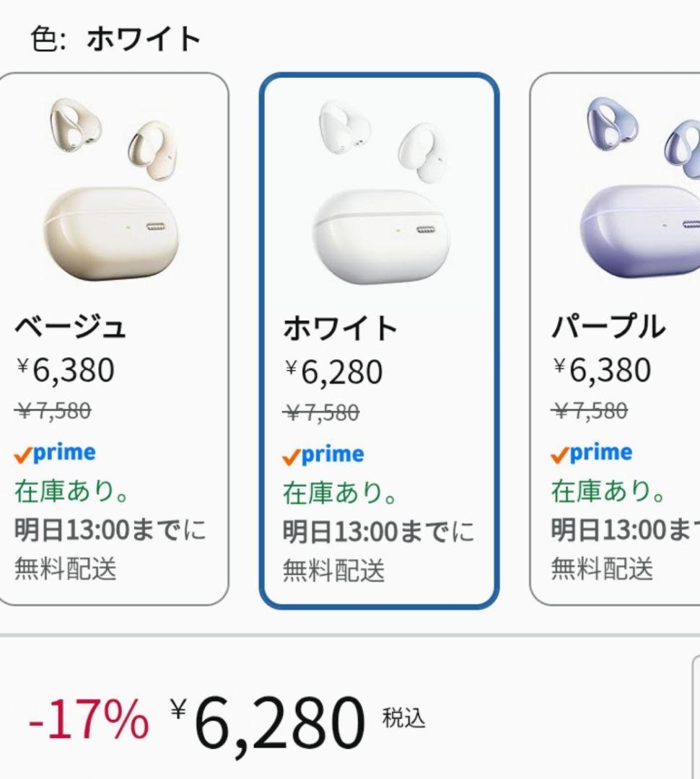The image size is (700, 779).
Task: Click the ベージュ ¥6,380 price
Action: coord(65,370)
